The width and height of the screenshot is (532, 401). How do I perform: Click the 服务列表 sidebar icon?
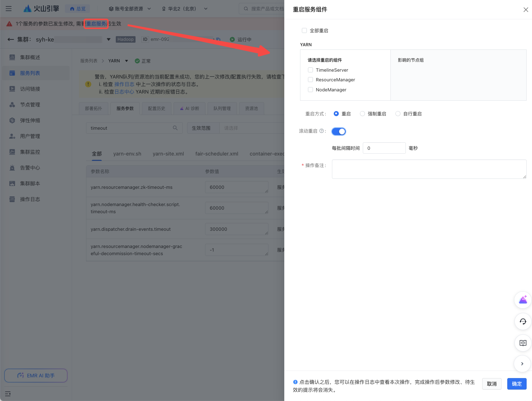(x=12, y=73)
